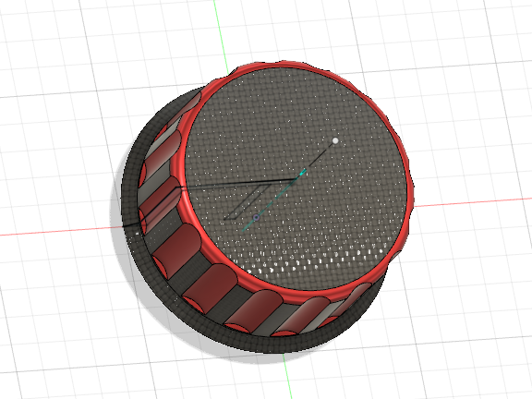Select the teal highlighted line segment
Image resolution: width=532 pixels, height=399 pixels.
(273, 200)
